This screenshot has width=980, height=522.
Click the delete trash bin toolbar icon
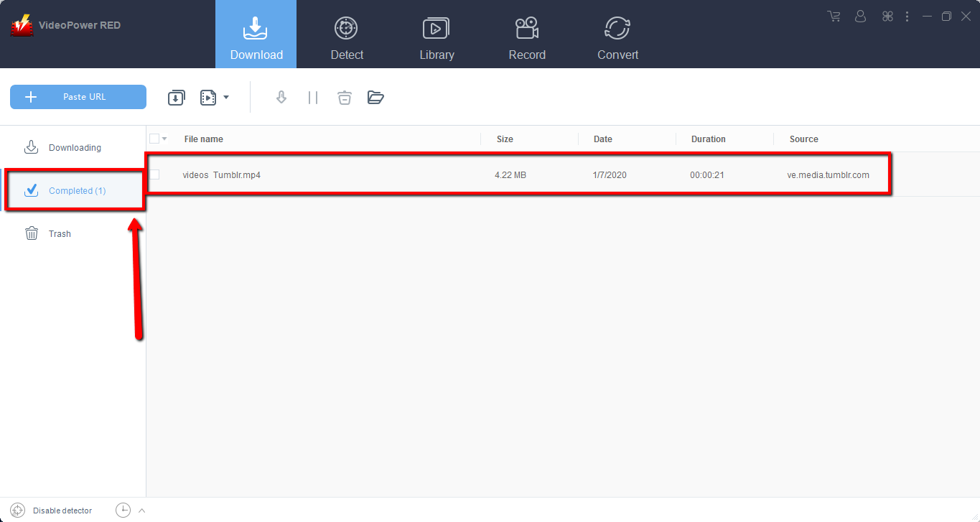pyautogui.click(x=345, y=98)
